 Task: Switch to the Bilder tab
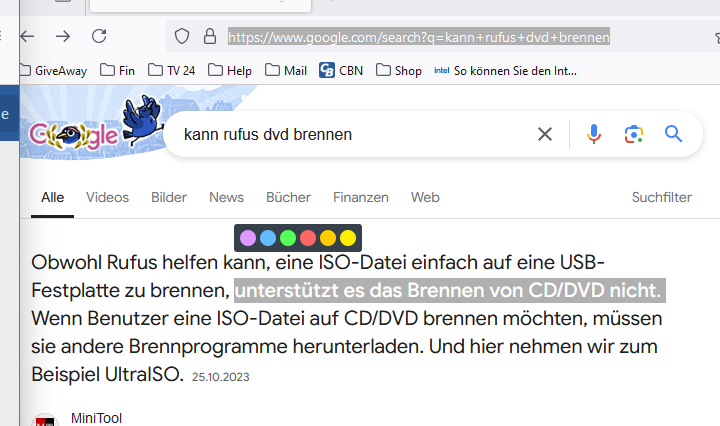coord(169,197)
